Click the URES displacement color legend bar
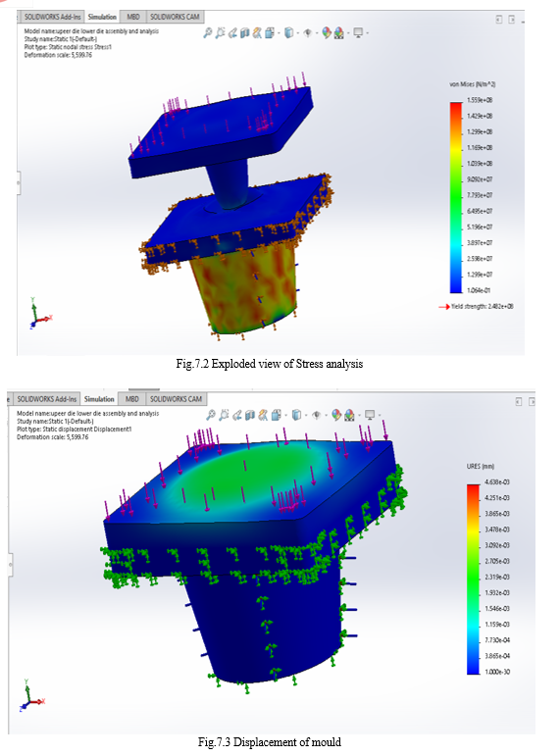 (x=473, y=580)
